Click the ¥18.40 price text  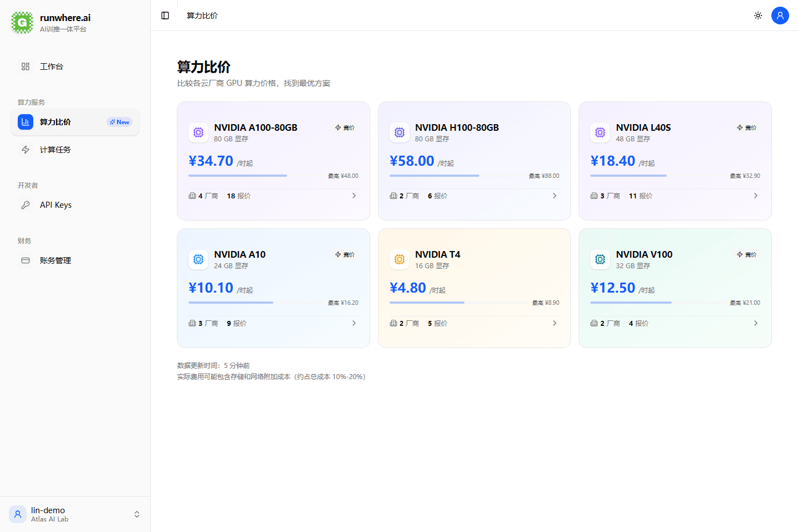click(x=613, y=161)
